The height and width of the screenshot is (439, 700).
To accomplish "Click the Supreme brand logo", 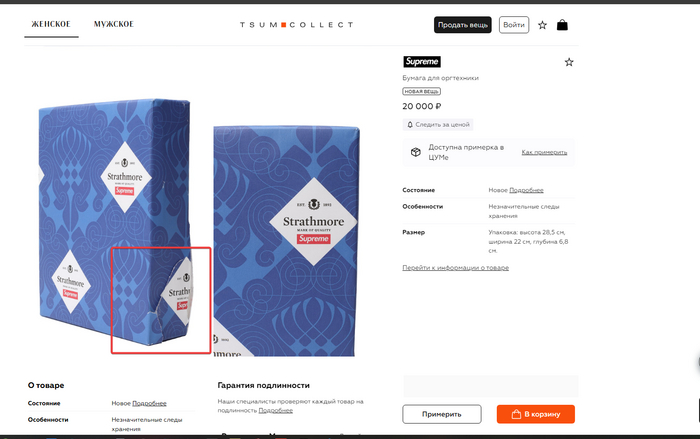I will [x=422, y=62].
